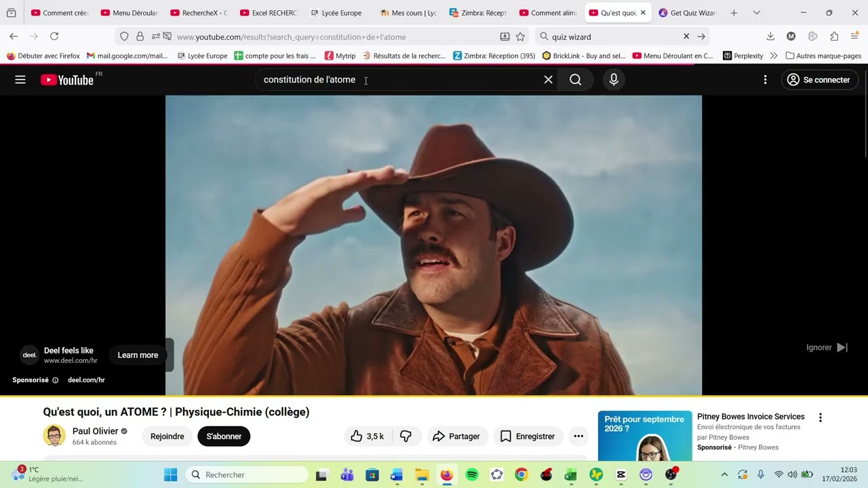Open a new browser tab
The image size is (868, 488).
pyautogui.click(x=734, y=13)
